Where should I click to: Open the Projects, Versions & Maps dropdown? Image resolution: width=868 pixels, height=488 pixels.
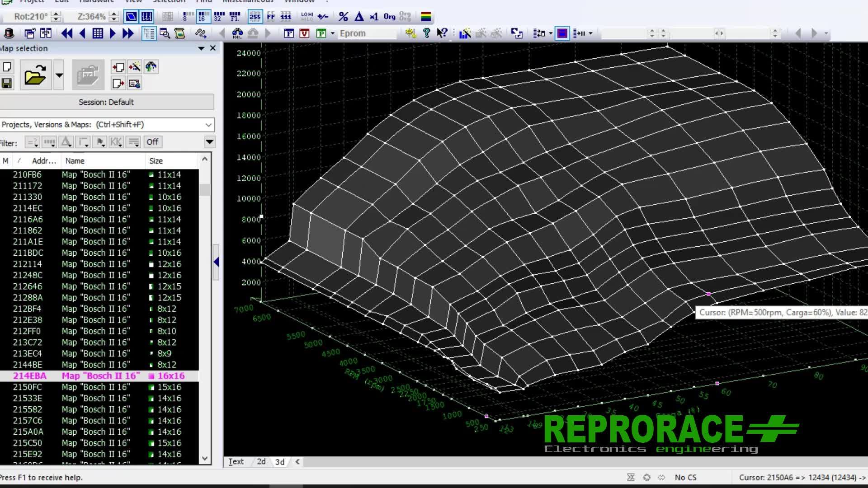(208, 125)
